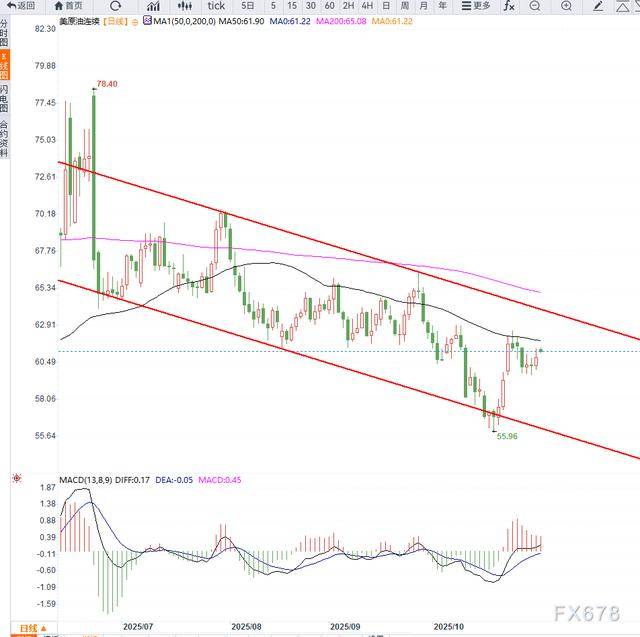Switch to tick chart view
This screenshot has height=637, width=640.
pyautogui.click(x=215, y=6)
